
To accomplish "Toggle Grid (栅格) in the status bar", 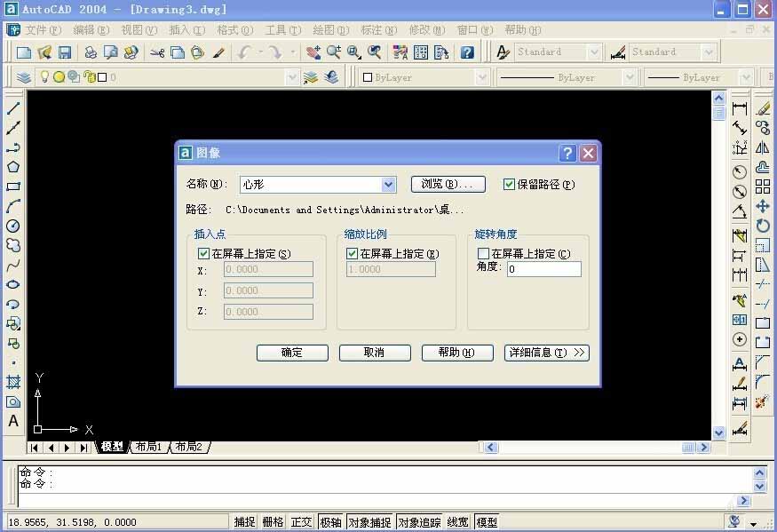I will pyautogui.click(x=273, y=521).
